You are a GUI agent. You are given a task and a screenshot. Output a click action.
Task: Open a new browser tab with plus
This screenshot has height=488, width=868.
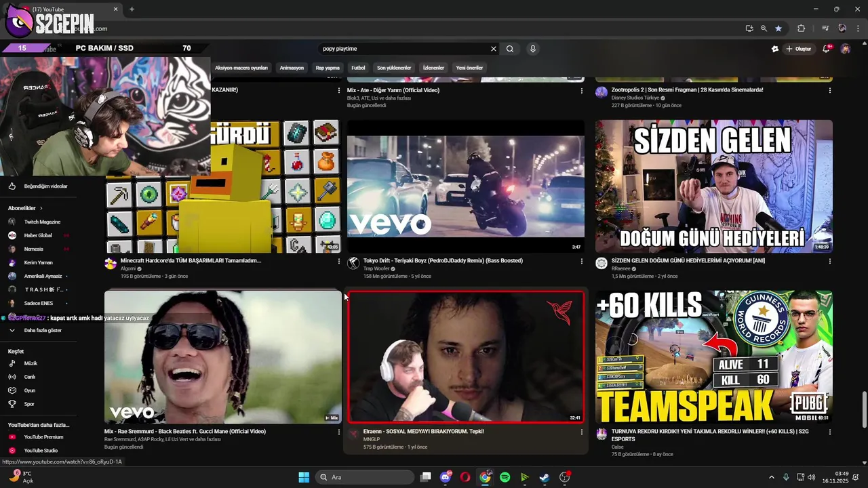(132, 9)
